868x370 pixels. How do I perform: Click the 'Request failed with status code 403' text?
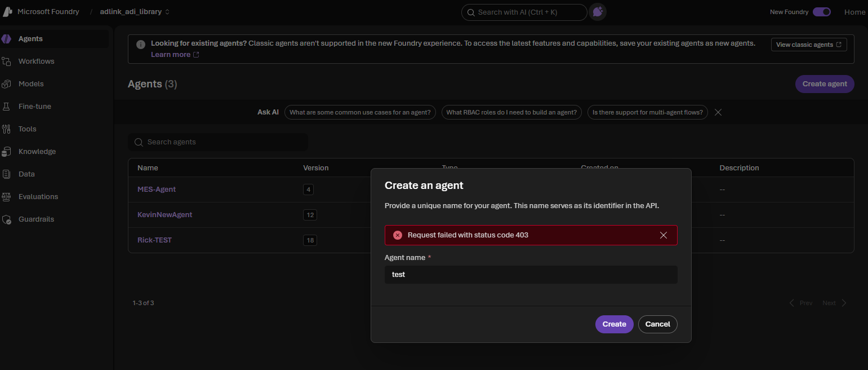tap(468, 235)
